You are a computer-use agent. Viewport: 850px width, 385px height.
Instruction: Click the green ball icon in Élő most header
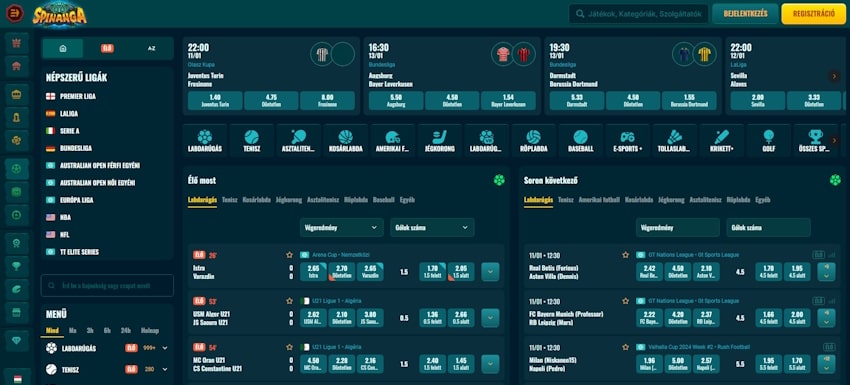pyautogui.click(x=499, y=180)
